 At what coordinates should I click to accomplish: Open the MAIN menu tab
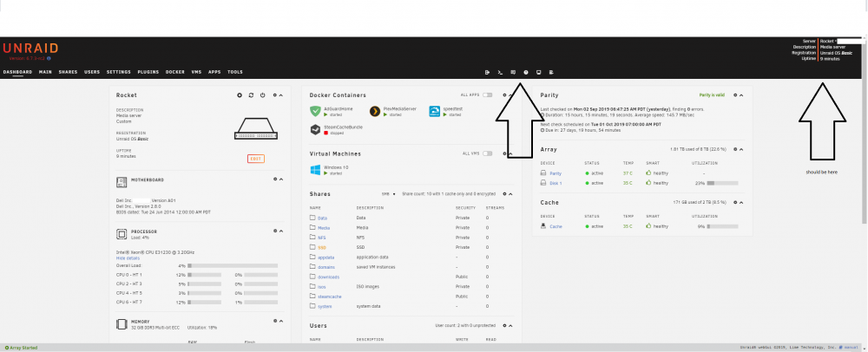[x=45, y=72]
